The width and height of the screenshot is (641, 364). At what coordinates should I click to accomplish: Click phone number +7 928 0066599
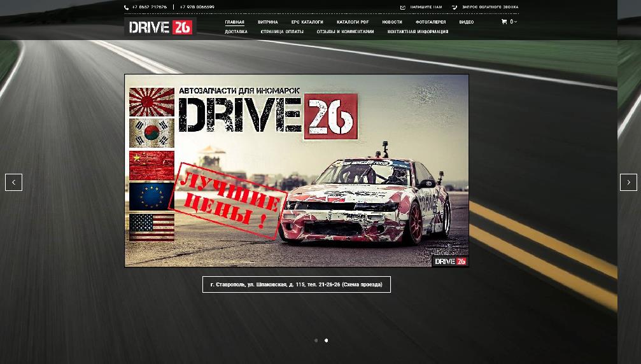pyautogui.click(x=197, y=7)
